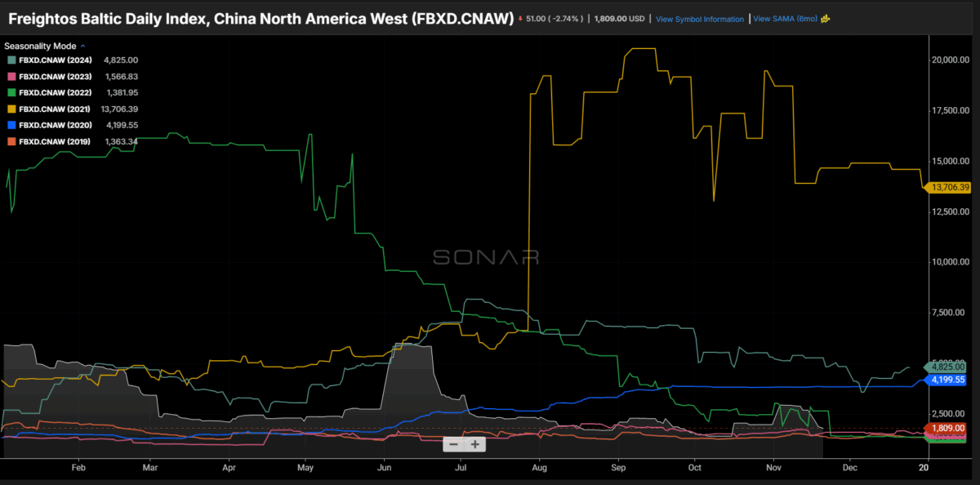Click the Nov label on time axis
Screen dimensions: 980x485
coord(774,469)
